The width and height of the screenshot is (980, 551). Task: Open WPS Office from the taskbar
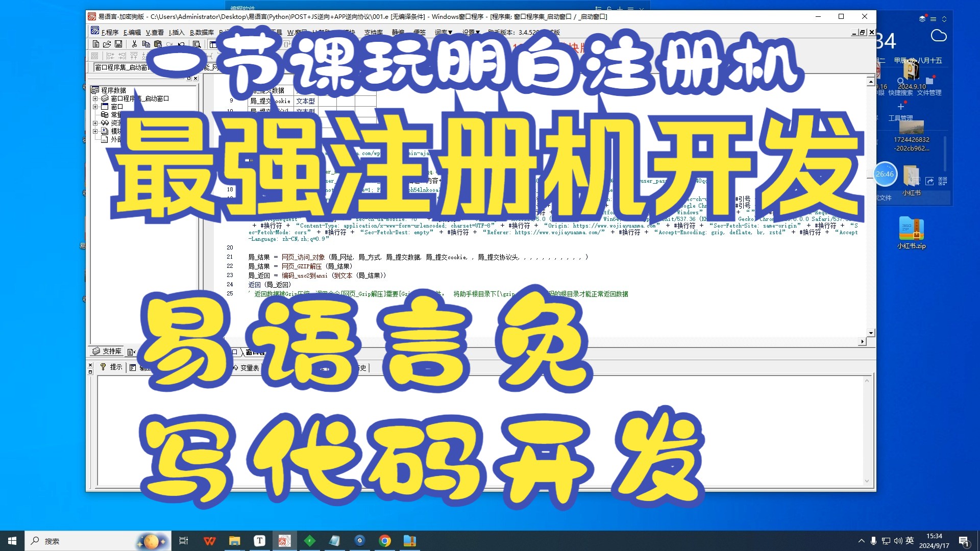click(x=209, y=541)
